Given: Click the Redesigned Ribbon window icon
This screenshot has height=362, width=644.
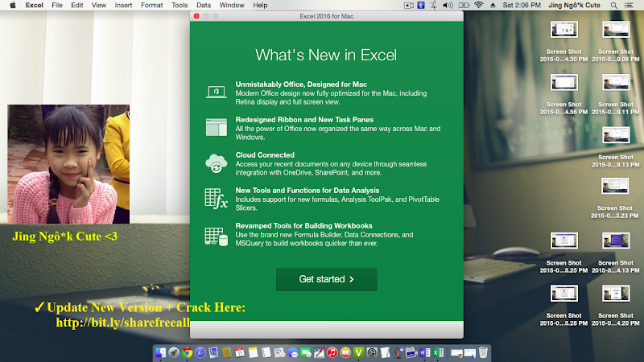Looking at the screenshot, I should (x=216, y=127).
